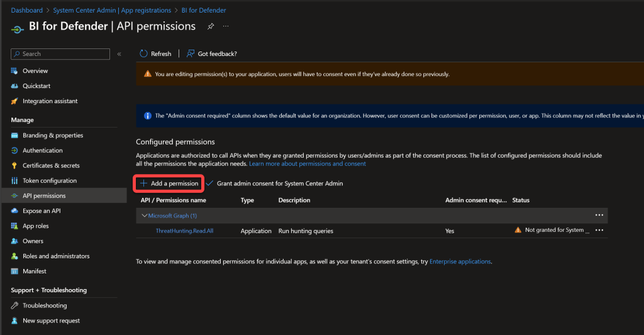This screenshot has height=335, width=644.
Task: Open Expose an API
Action: click(42, 211)
